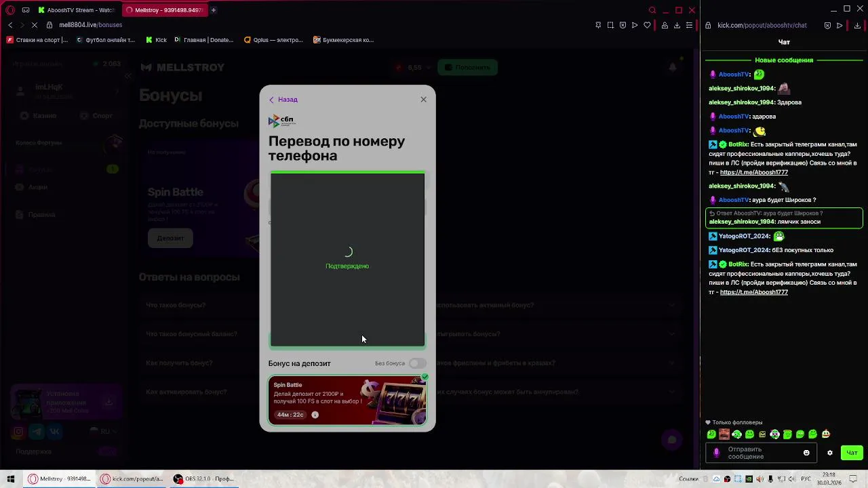
Task: Open the Mellstroy taskbar window
Action: pos(60,479)
